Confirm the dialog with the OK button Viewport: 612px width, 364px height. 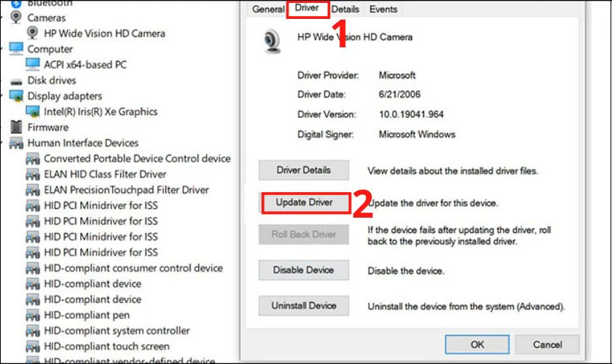pos(477,344)
